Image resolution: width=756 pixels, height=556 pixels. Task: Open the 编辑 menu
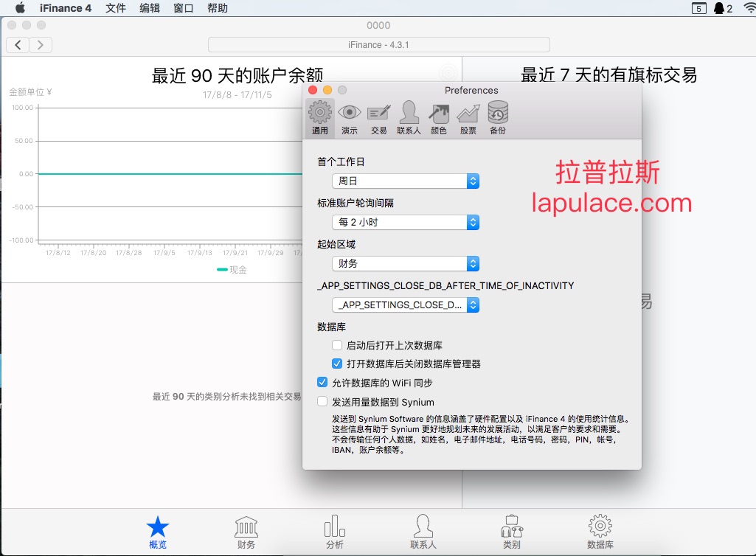(x=150, y=8)
